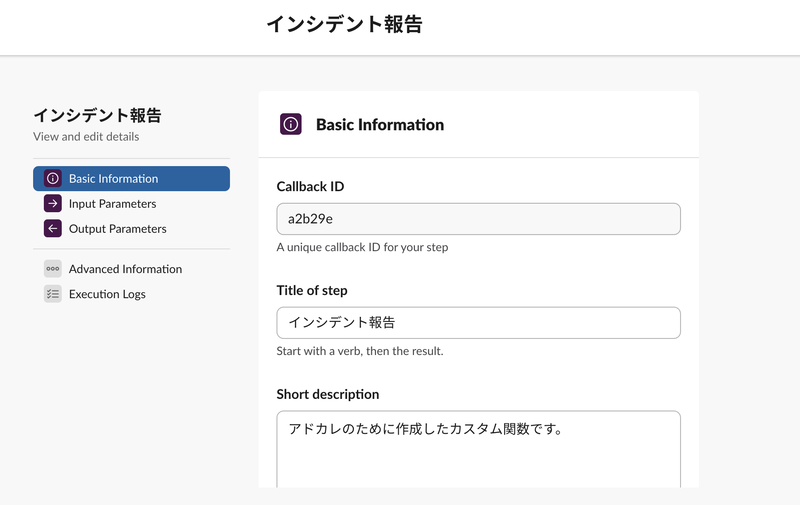Click the Basic Information panel heading
This screenshot has height=505, width=800.
click(380, 124)
